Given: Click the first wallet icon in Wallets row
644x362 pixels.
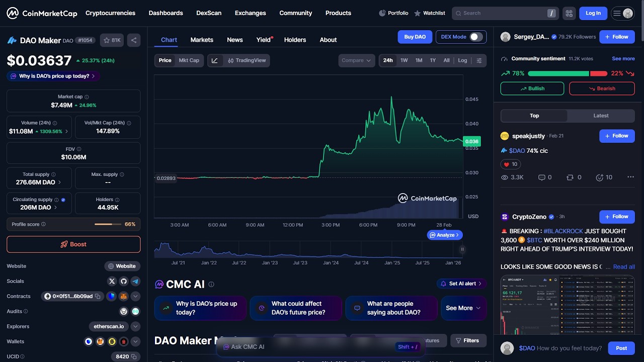Looking at the screenshot, I should [x=89, y=341].
